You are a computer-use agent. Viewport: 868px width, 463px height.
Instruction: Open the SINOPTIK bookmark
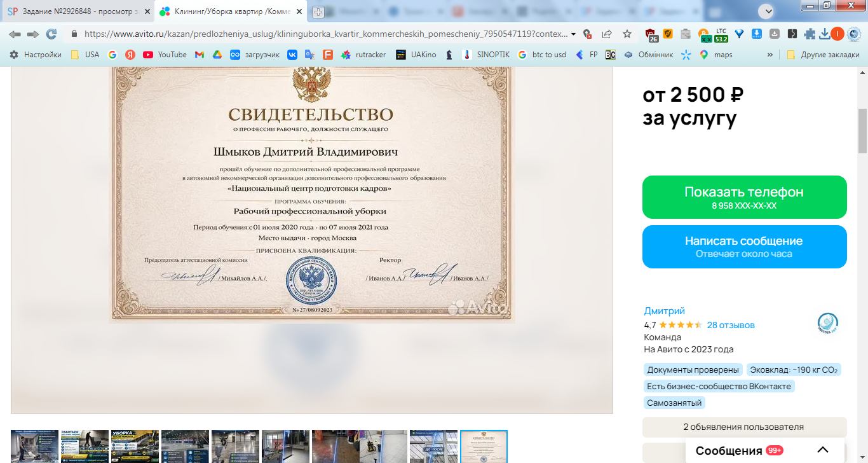point(485,55)
